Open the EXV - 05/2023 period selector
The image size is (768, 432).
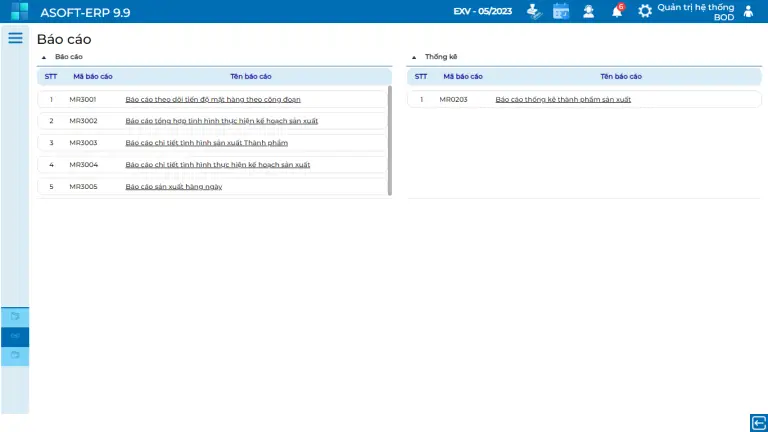[x=482, y=12]
